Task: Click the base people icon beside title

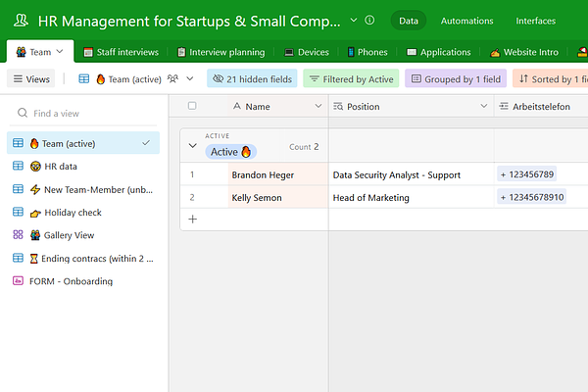Action: pyautogui.click(x=21, y=21)
